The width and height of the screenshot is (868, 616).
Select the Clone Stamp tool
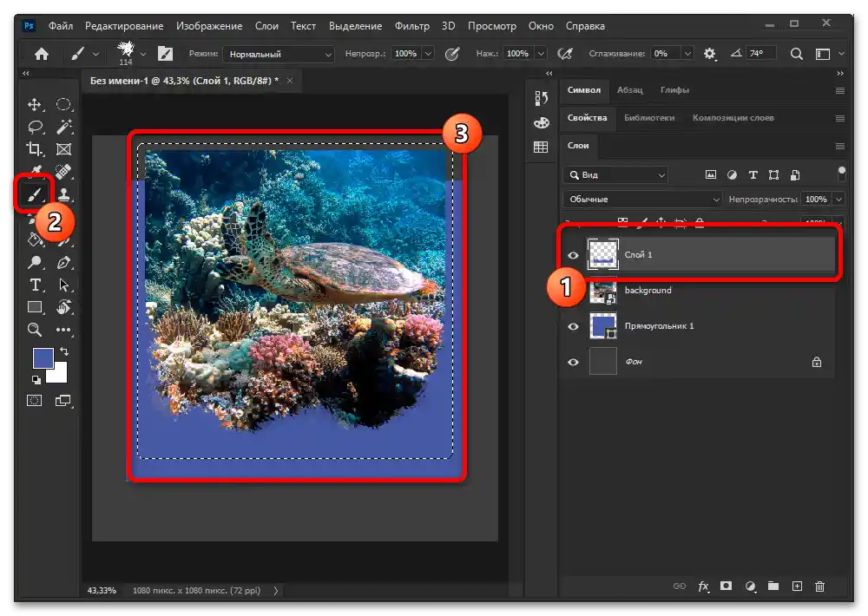63,193
